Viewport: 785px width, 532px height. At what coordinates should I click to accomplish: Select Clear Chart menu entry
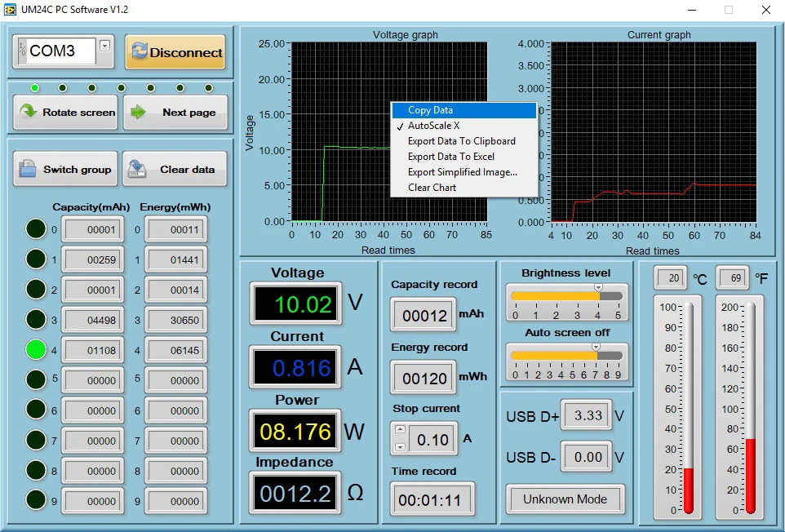tap(432, 188)
